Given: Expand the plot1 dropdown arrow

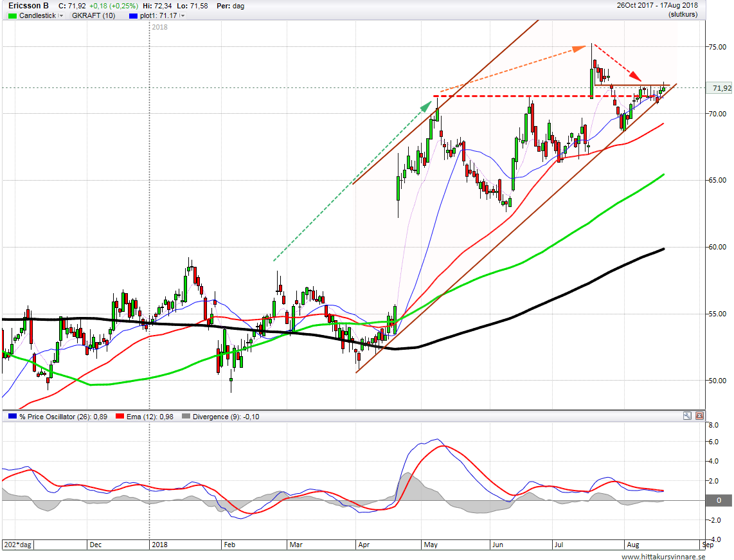Looking at the screenshot, I should point(182,16).
